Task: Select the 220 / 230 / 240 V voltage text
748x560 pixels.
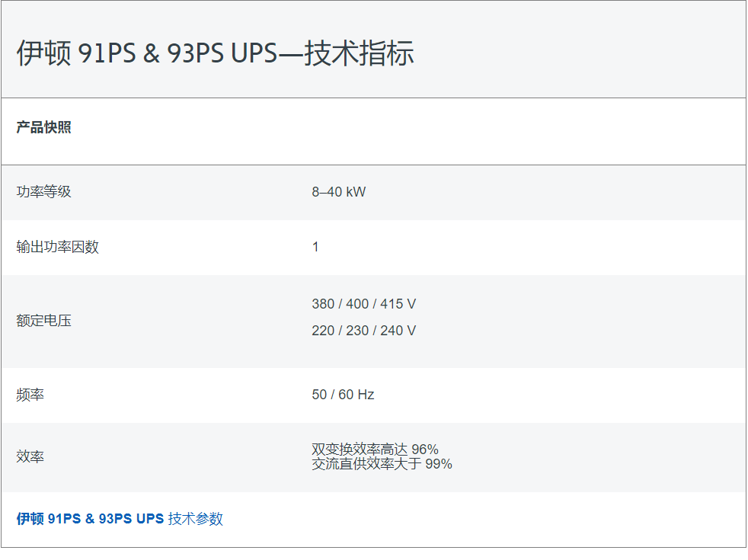Action: (x=364, y=331)
